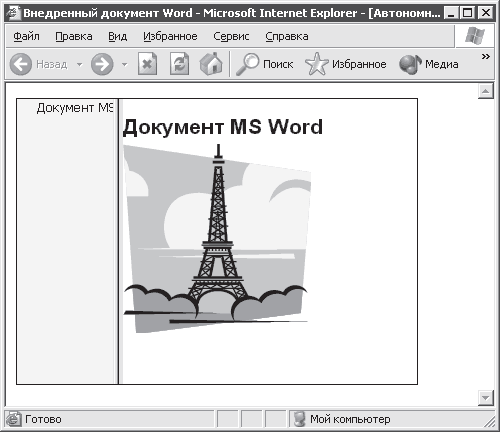Click the Back arrow icon
Image resolution: width=500 pixels, height=432 pixels.
tap(21, 64)
